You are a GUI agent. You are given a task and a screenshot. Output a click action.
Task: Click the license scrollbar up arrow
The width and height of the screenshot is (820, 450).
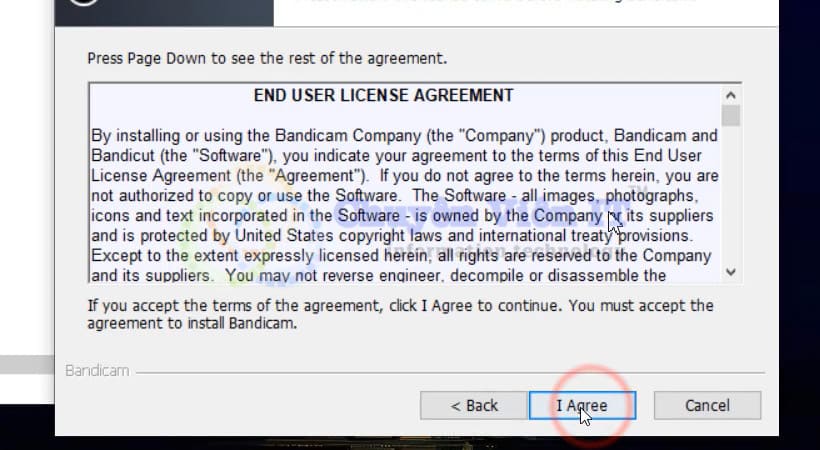tap(731, 95)
